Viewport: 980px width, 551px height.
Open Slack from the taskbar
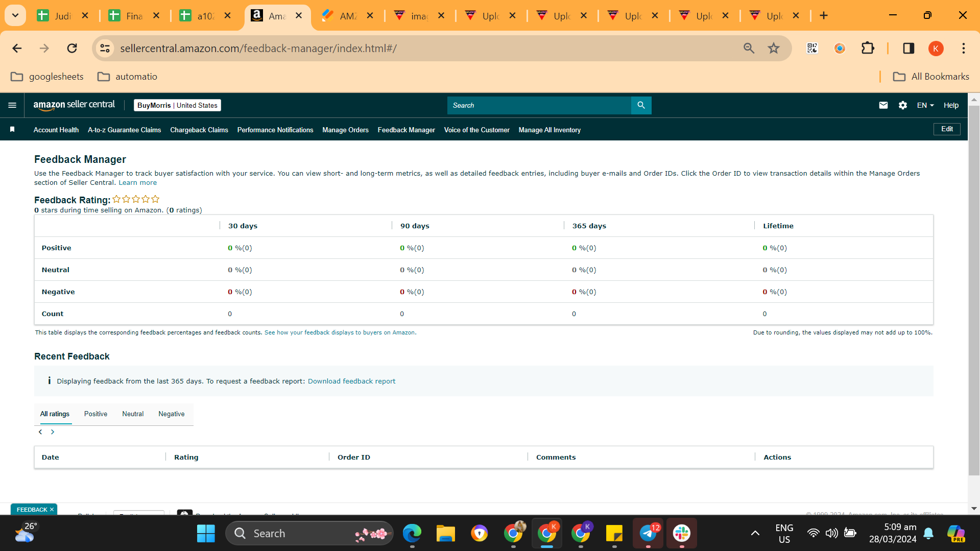(x=682, y=534)
